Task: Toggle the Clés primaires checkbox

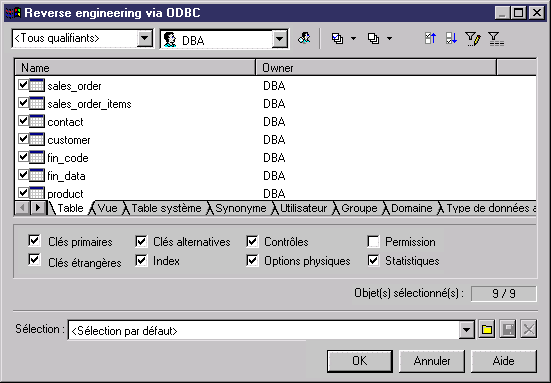Action: [x=34, y=241]
